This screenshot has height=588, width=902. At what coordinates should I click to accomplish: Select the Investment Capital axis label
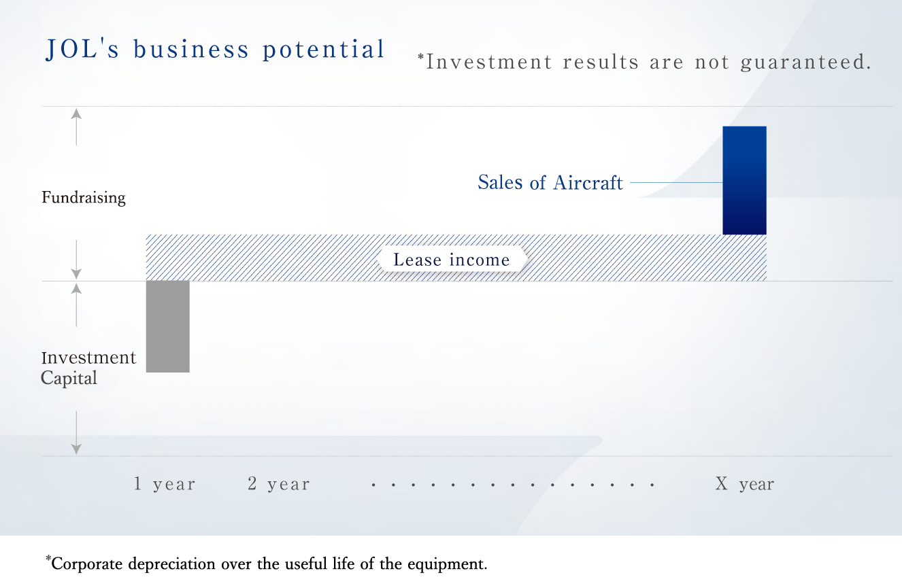(88, 368)
